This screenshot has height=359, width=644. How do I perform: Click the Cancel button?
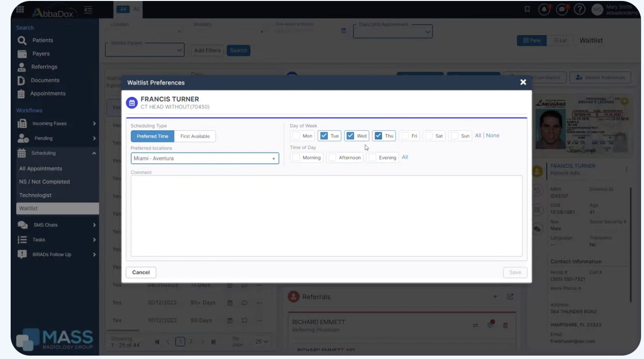[x=141, y=272]
